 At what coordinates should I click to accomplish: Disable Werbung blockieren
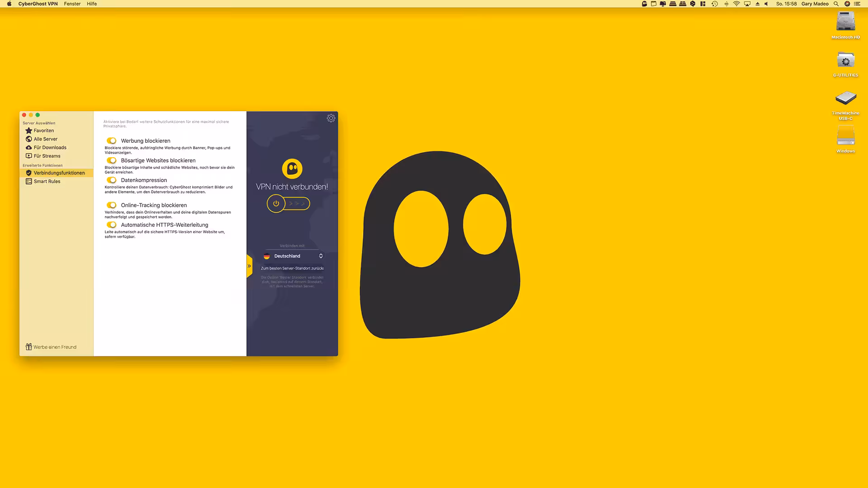point(112,141)
